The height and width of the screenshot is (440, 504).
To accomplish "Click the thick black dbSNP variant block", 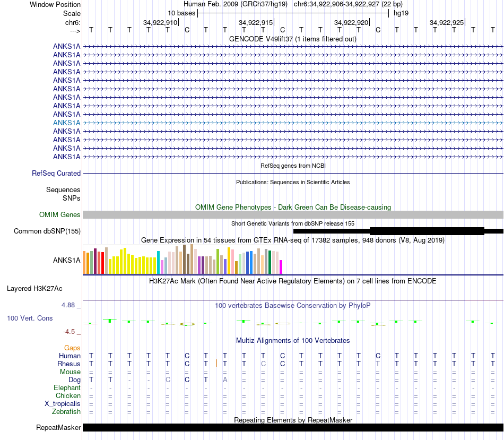I will (x=427, y=231).
